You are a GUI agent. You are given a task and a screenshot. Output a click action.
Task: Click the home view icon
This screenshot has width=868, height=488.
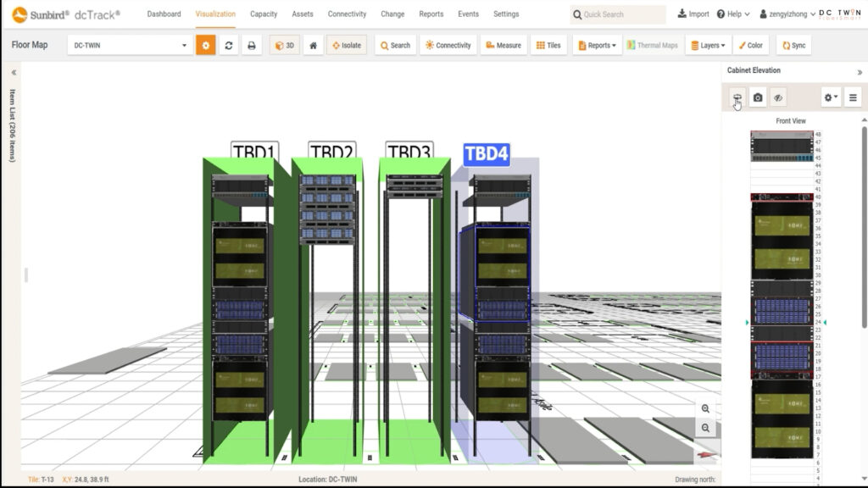313,46
